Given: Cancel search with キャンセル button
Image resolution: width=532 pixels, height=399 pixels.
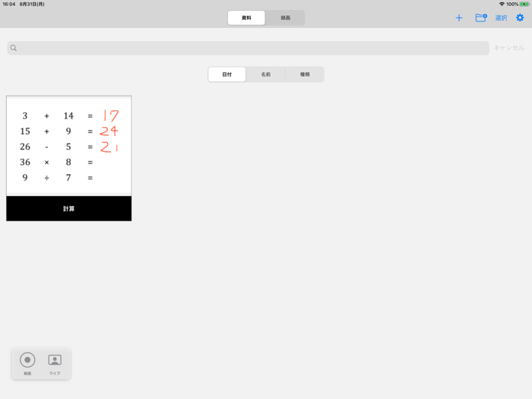Looking at the screenshot, I should [508, 48].
